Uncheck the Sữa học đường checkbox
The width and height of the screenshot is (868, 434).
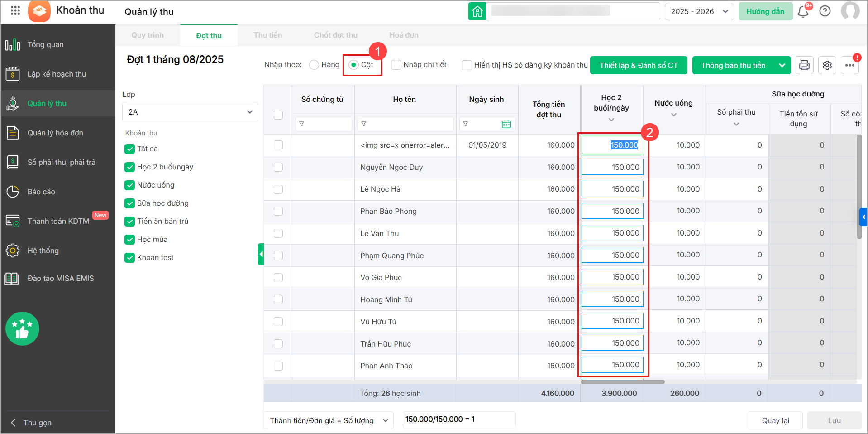(x=130, y=203)
